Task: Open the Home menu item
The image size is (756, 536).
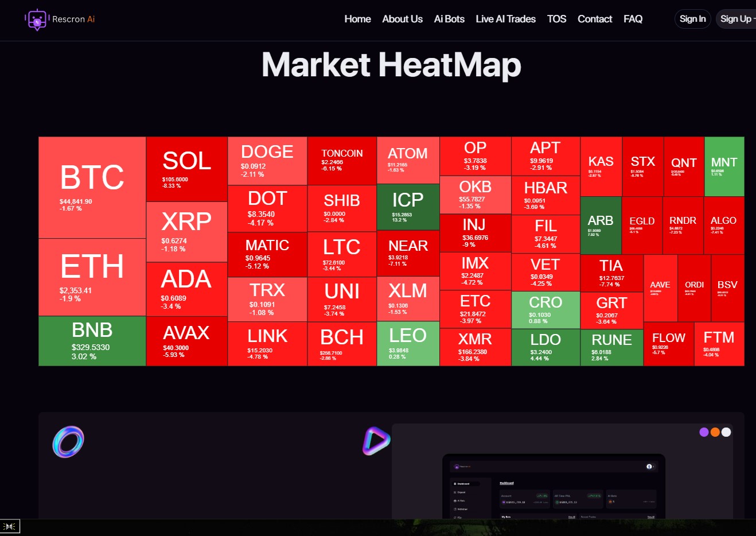Action: 357,19
